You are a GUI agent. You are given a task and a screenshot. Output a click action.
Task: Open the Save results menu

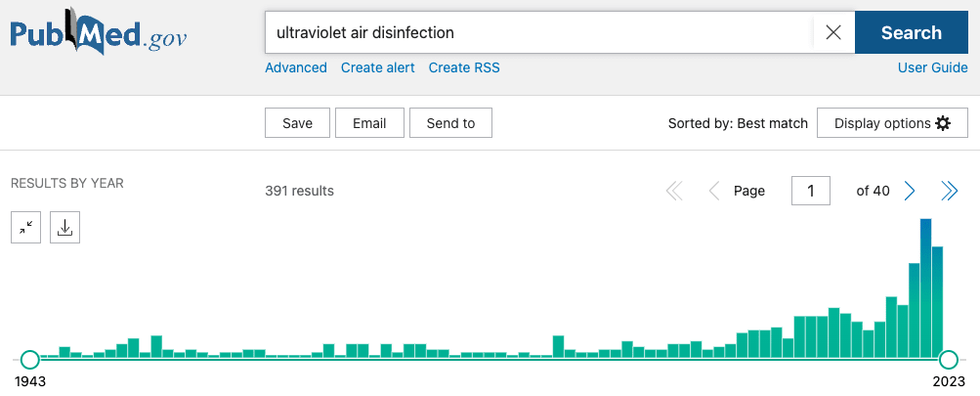click(297, 123)
